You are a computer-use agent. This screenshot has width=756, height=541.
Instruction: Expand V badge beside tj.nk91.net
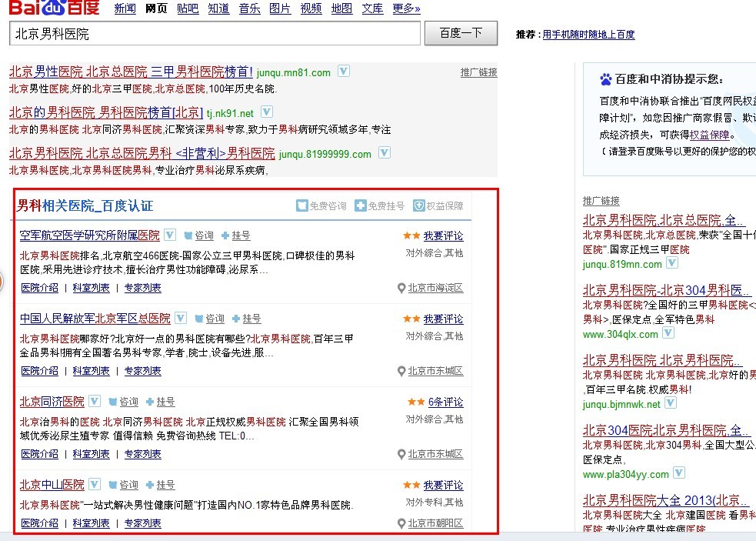tap(267, 112)
